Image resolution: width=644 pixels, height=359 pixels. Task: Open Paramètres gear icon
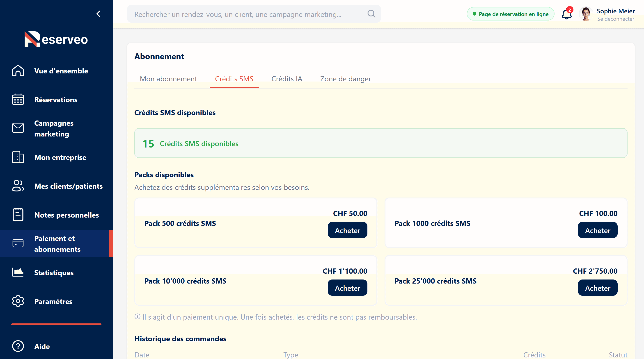[x=18, y=301]
